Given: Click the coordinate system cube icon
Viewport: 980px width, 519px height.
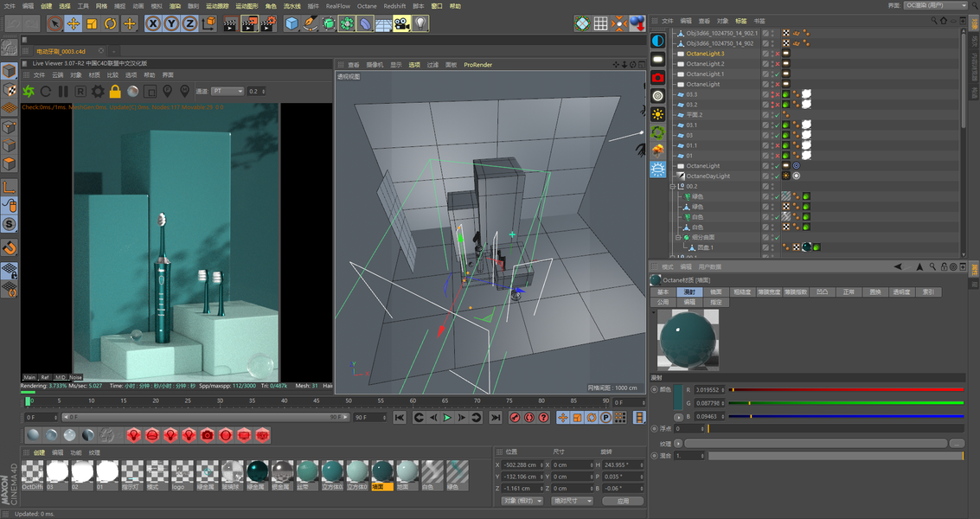Looking at the screenshot, I should [x=208, y=23].
